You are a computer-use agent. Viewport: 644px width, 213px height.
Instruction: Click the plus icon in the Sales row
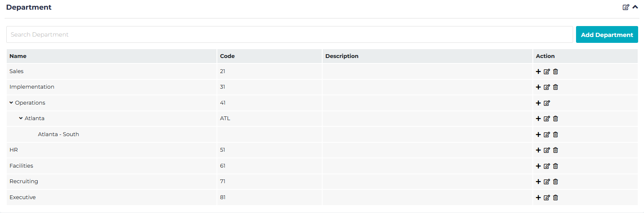click(538, 71)
